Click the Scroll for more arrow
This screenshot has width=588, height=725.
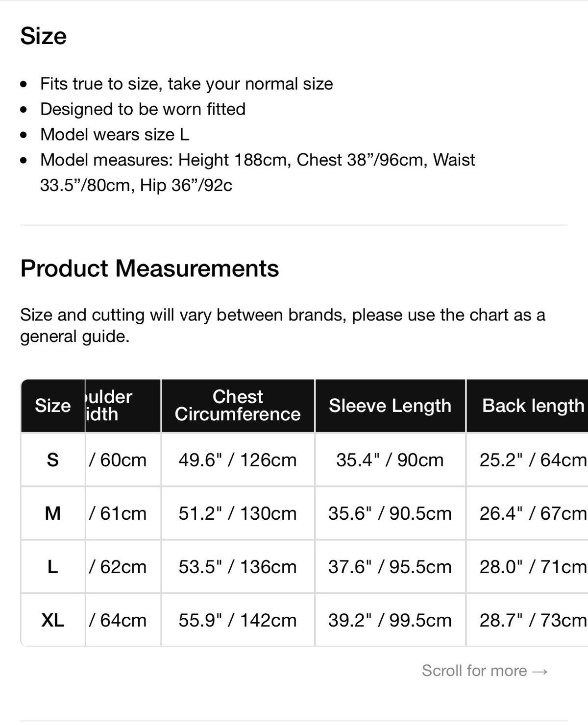(539, 671)
